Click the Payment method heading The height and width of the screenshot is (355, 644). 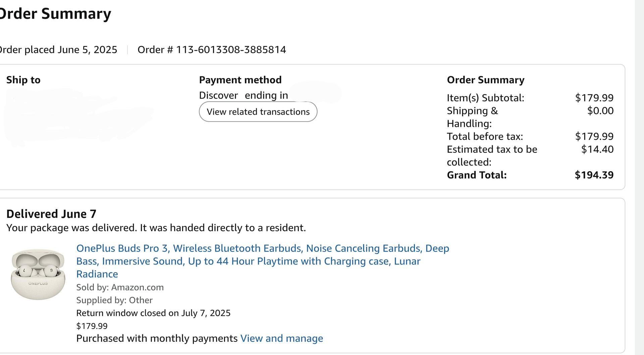click(x=240, y=80)
